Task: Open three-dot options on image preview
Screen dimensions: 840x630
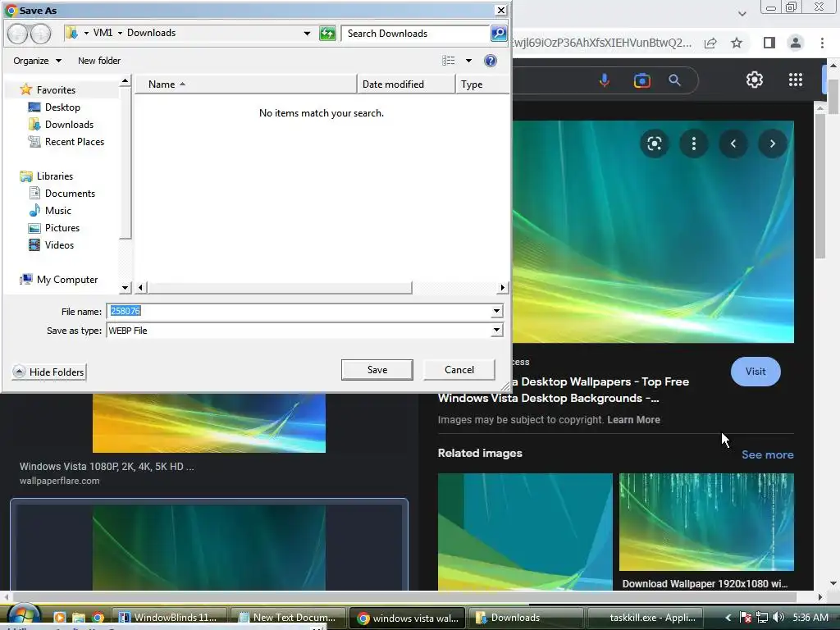Action: [x=694, y=144]
